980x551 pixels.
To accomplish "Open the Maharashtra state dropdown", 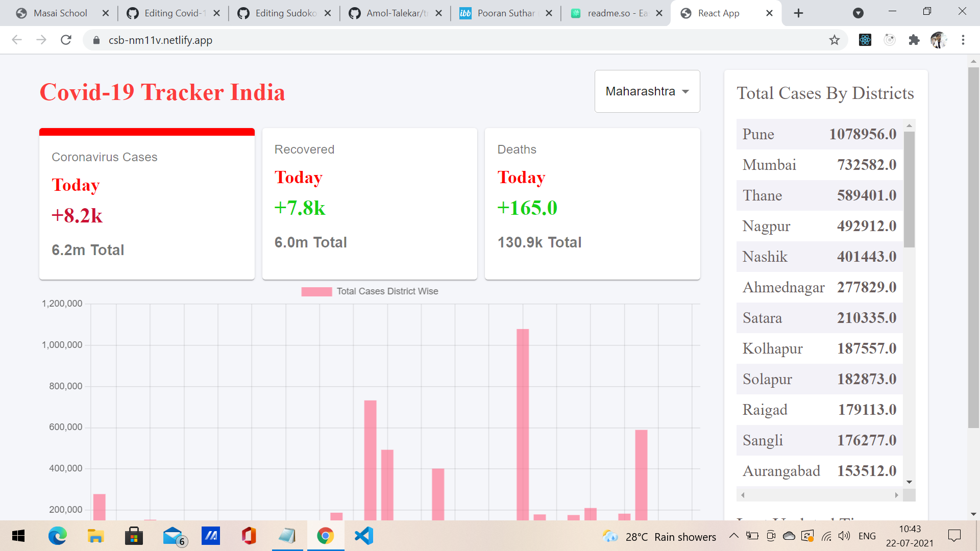I will pyautogui.click(x=647, y=91).
